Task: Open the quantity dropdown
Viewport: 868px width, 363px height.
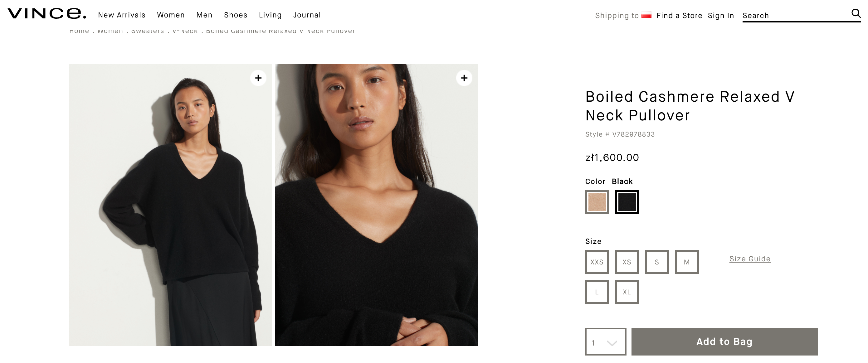Action: 606,342
